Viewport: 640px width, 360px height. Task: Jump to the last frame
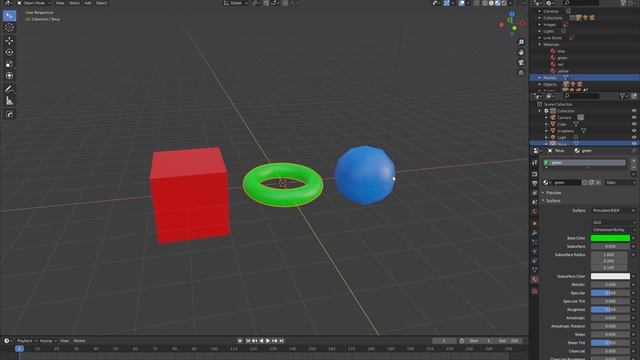click(281, 341)
